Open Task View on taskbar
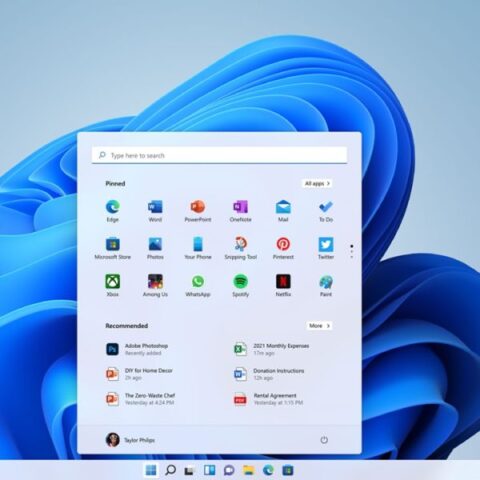This screenshot has height=480, width=480. click(x=190, y=470)
